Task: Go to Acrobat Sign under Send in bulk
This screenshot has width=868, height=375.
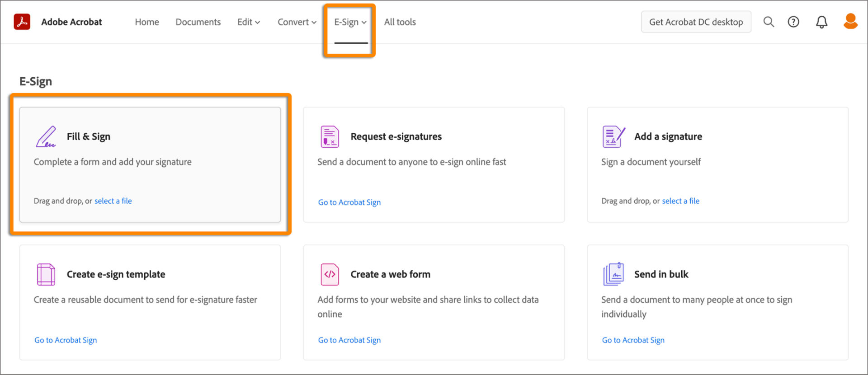Action: tap(633, 340)
